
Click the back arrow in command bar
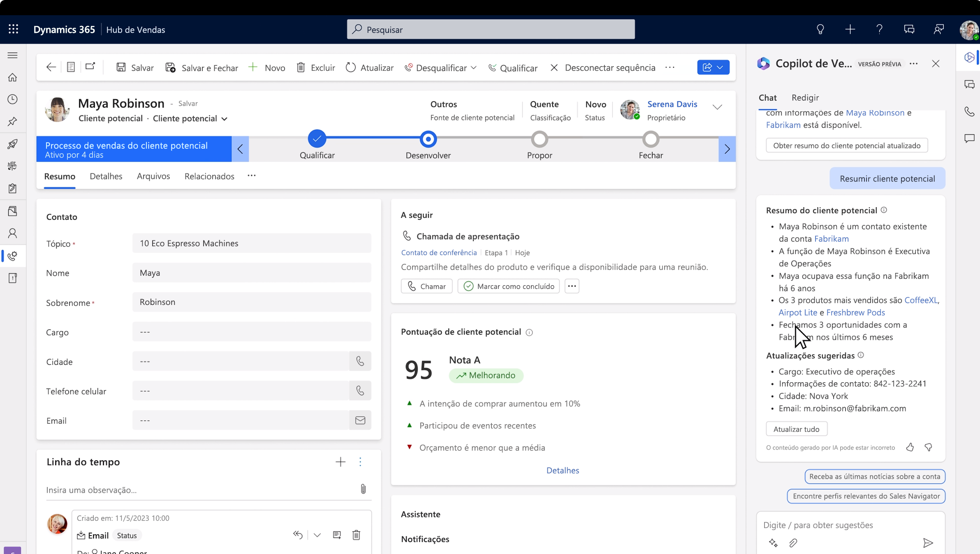[x=51, y=67]
